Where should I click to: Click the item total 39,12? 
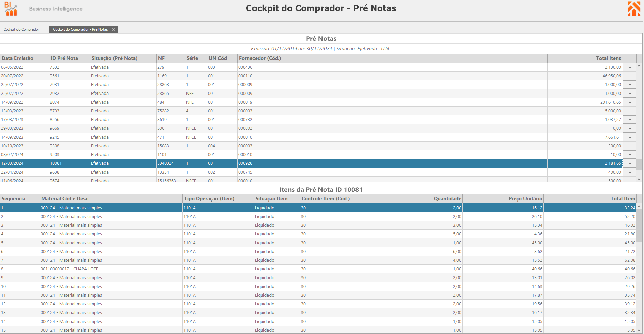(x=630, y=304)
